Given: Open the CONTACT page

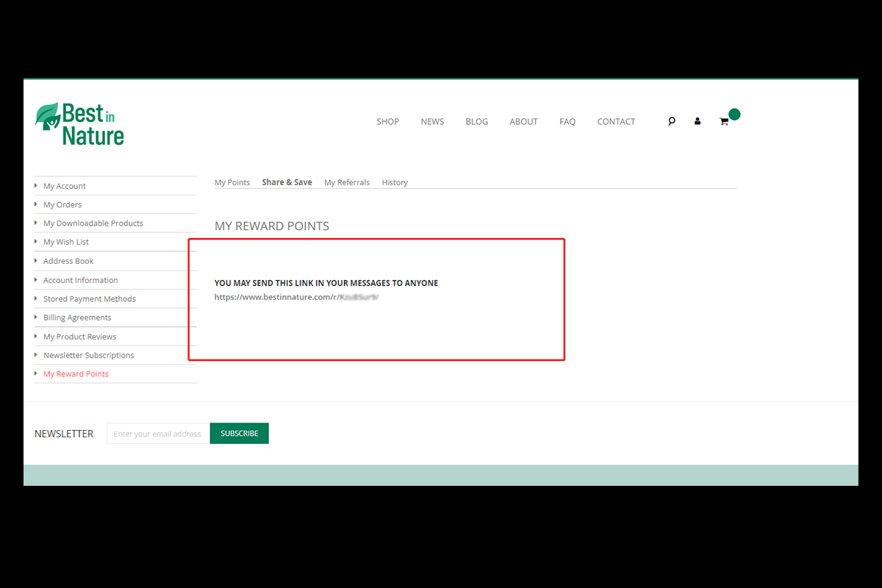Looking at the screenshot, I should (x=616, y=121).
